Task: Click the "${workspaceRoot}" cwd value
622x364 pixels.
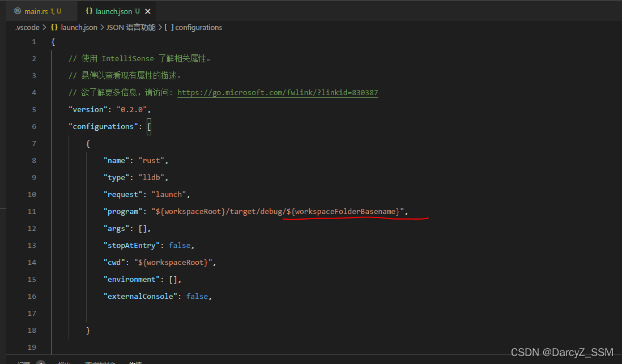Action: (173, 263)
